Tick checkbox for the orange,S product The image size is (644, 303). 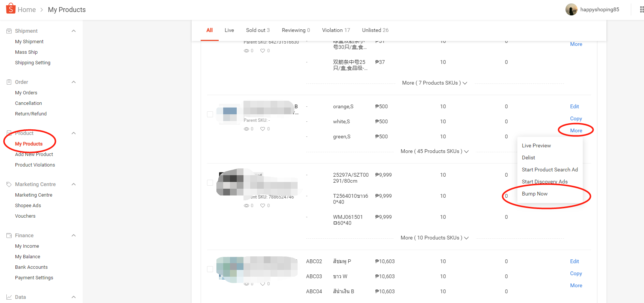point(210,114)
